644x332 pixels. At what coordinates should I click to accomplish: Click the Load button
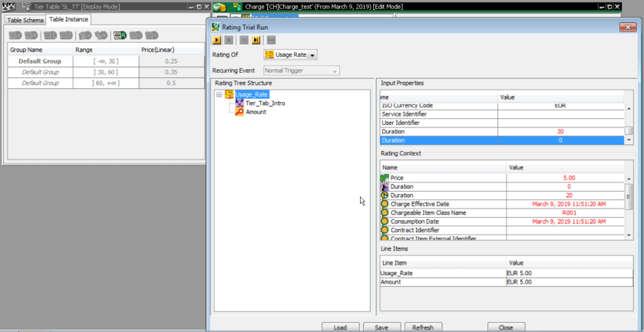(x=340, y=327)
